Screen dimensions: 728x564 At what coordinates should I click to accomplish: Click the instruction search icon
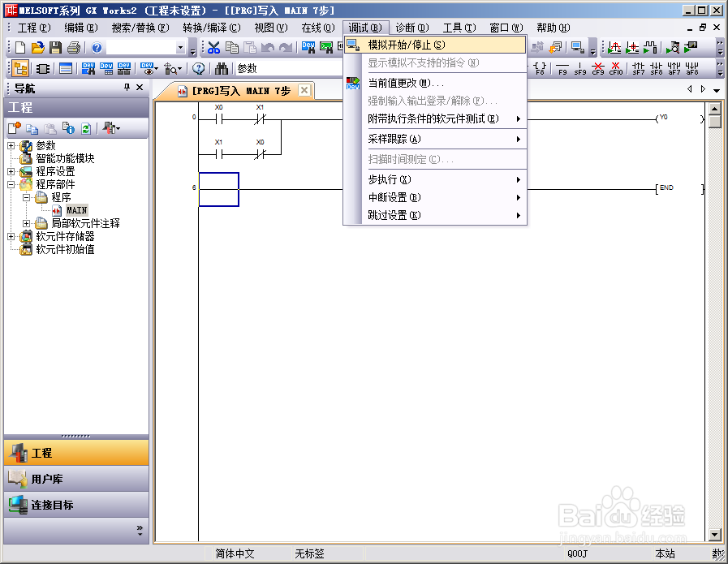click(326, 47)
